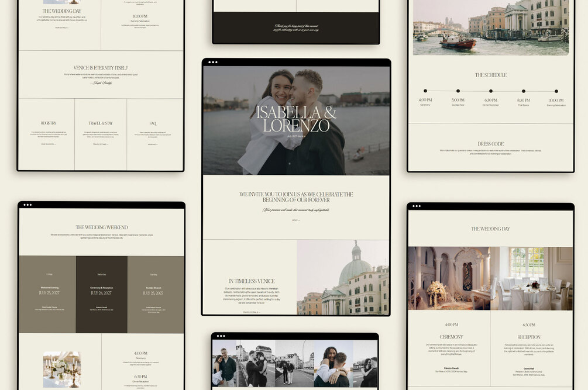Viewport: 588px width, 390px height.
Task: Click the REGISTRY card heading
Action: coord(49,123)
